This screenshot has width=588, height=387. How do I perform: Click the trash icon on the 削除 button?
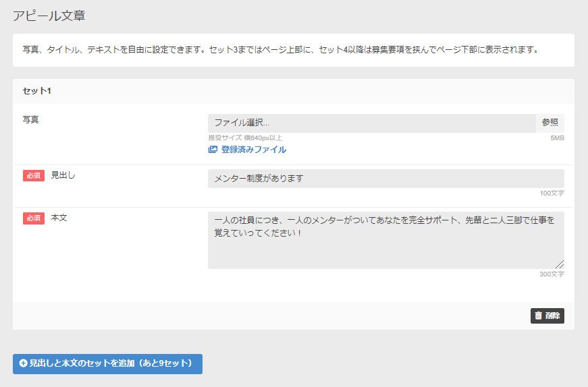tap(538, 316)
